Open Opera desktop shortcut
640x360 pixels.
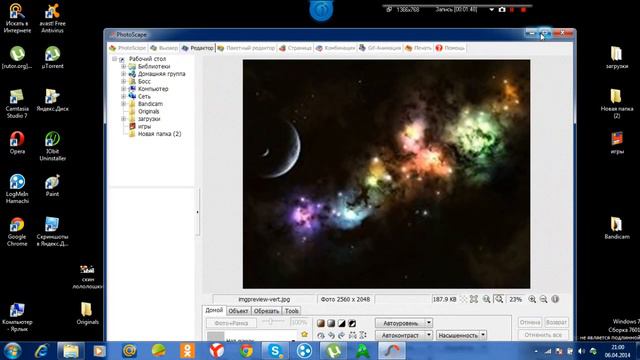pyautogui.click(x=17, y=142)
